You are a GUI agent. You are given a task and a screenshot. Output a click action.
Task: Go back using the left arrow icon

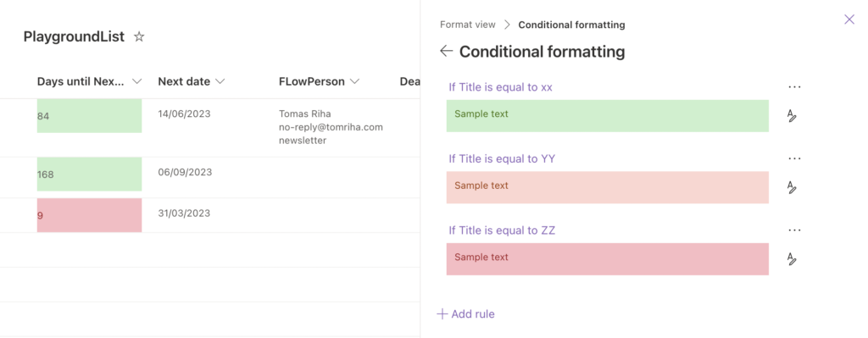(x=446, y=52)
